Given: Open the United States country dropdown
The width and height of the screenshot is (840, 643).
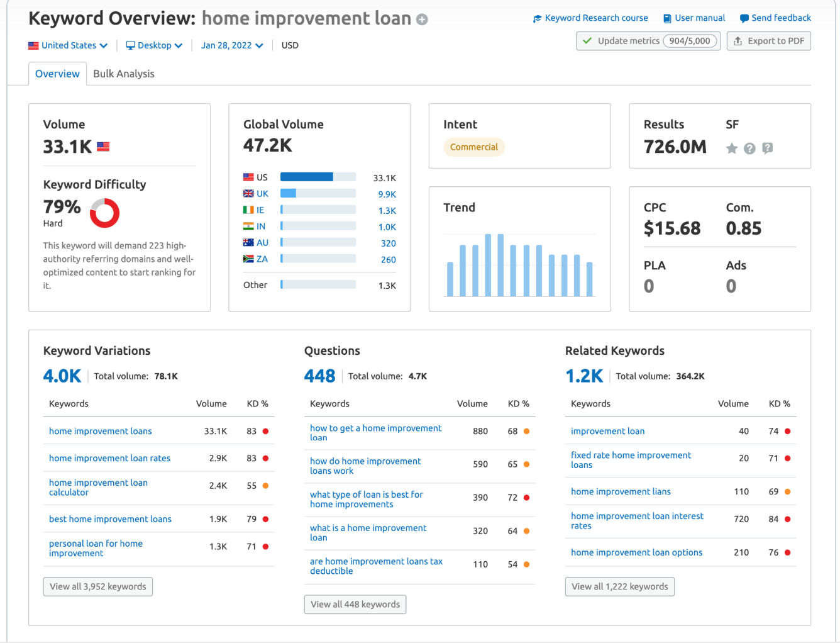Looking at the screenshot, I should click(x=68, y=45).
